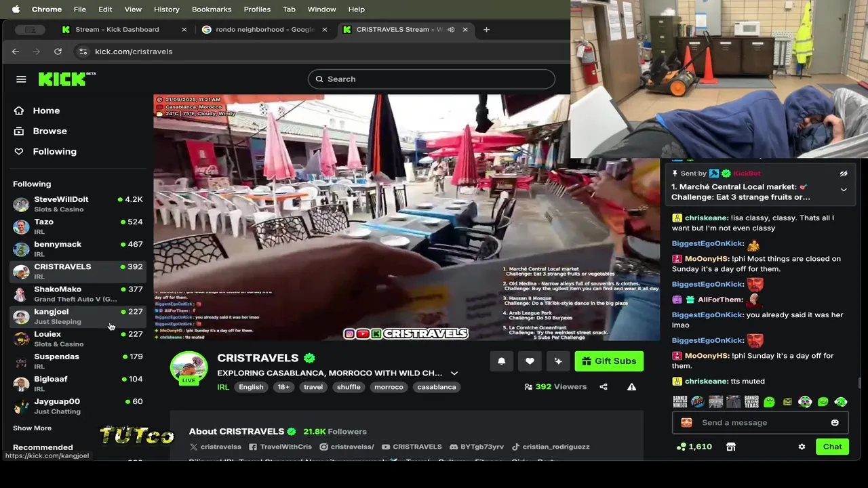Viewport: 868px width, 488px height.
Task: Click the chat scrollbar
Action: (x=859, y=384)
